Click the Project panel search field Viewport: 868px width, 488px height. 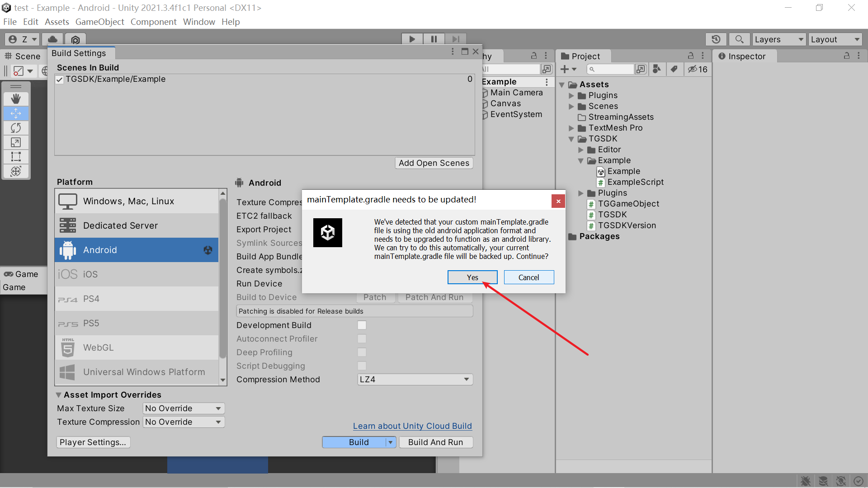click(610, 69)
